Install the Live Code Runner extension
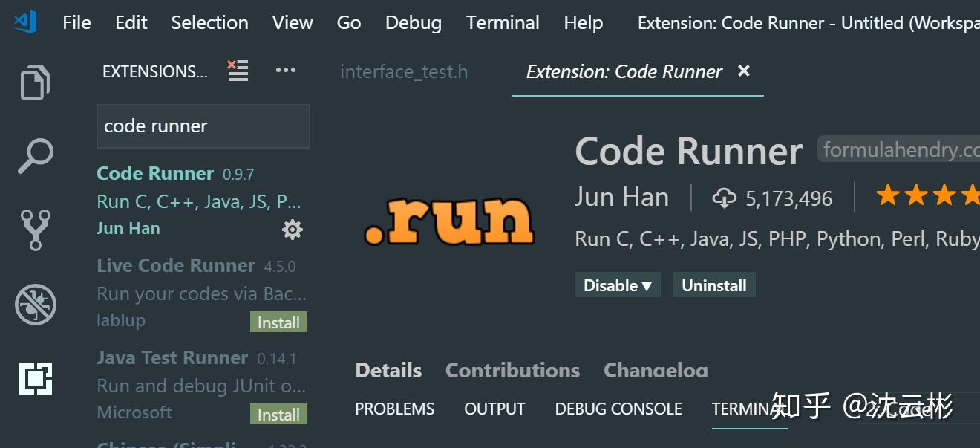980x448 pixels. 278,322
